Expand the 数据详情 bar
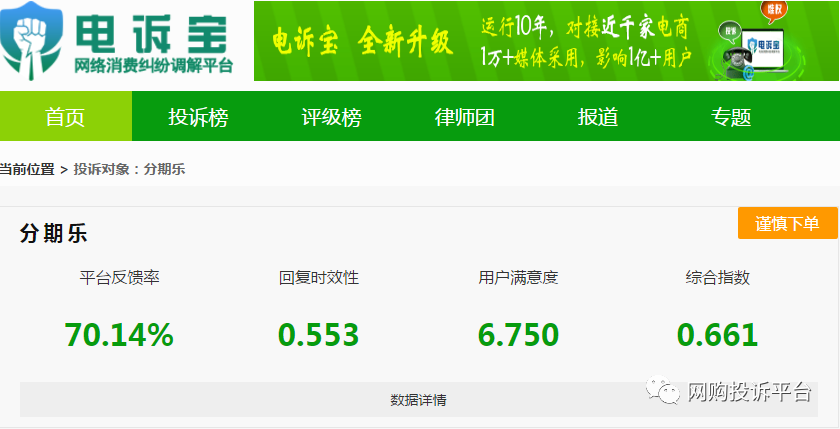840x429 pixels. (x=418, y=400)
